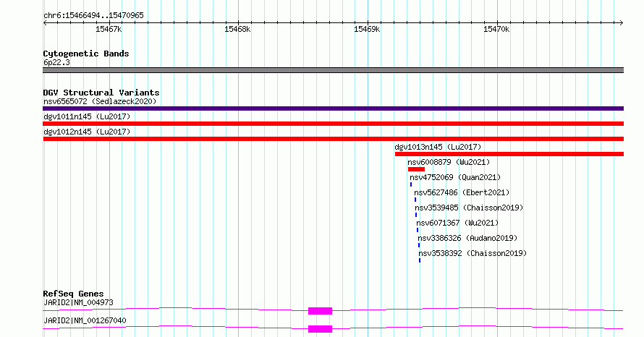Click the left arrowhead of the ruler

tap(45, 22)
